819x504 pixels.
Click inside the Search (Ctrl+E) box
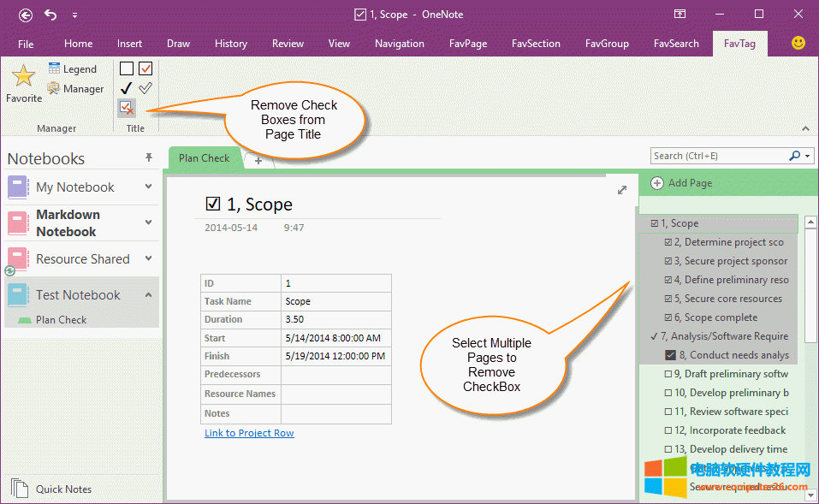pyautogui.click(x=719, y=156)
